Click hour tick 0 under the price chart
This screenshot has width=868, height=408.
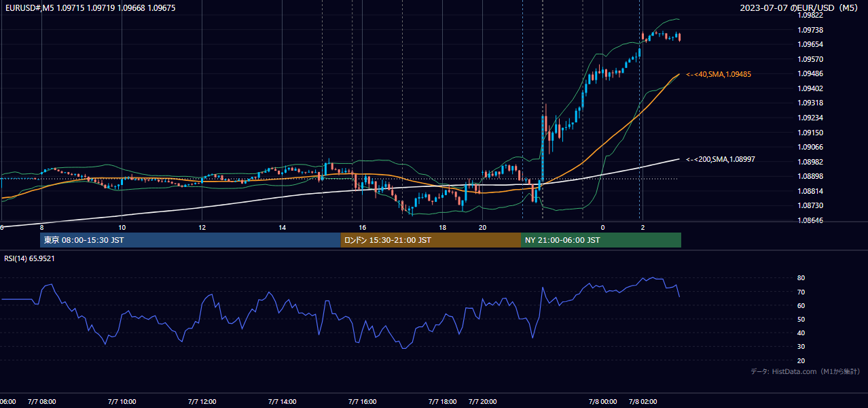[x=602, y=227]
